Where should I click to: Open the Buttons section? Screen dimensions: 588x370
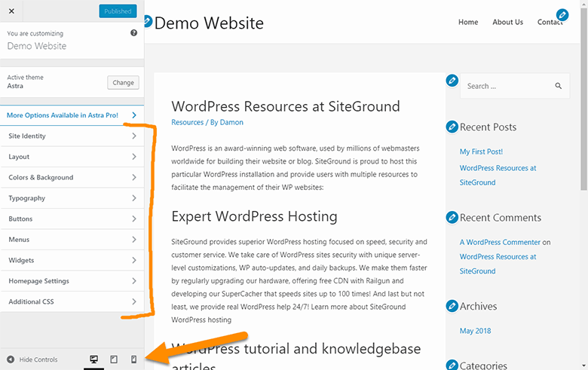[72, 219]
